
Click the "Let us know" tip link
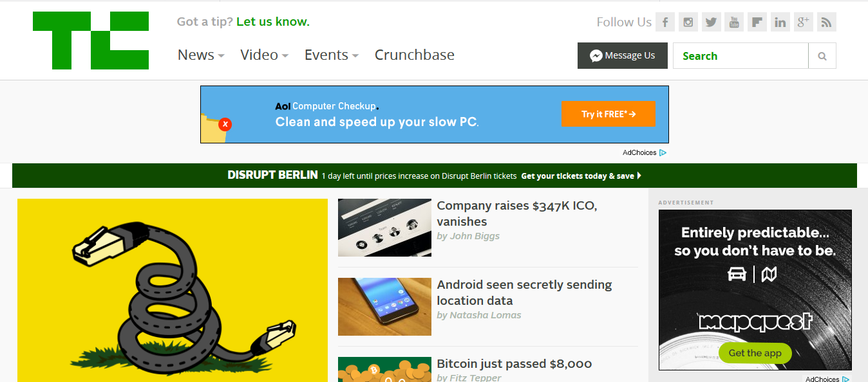coord(273,22)
